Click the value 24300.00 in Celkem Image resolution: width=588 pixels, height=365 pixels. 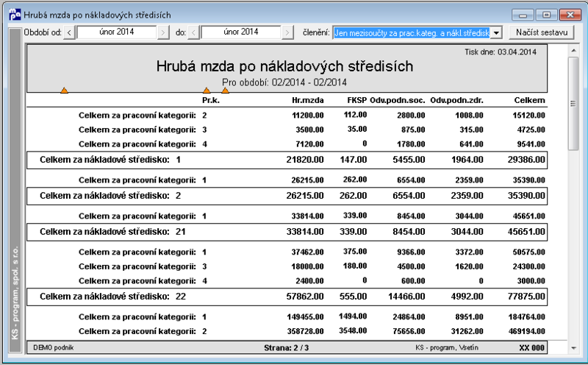[528, 266]
